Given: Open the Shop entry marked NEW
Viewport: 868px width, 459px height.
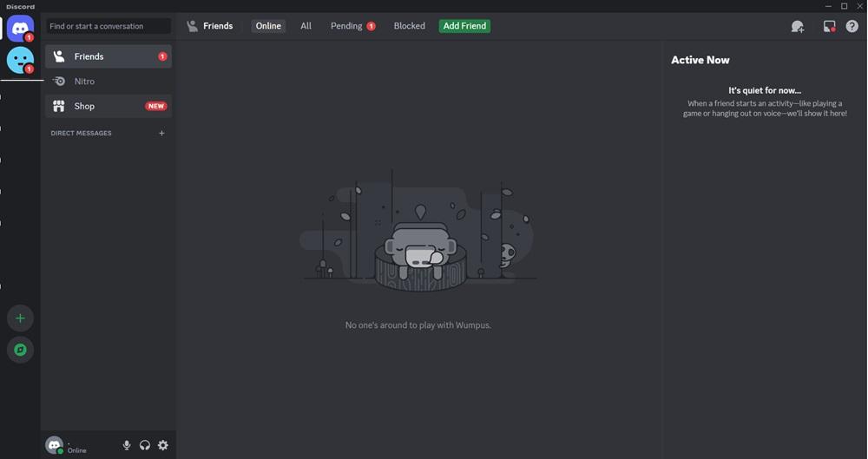Looking at the screenshot, I should (x=108, y=107).
